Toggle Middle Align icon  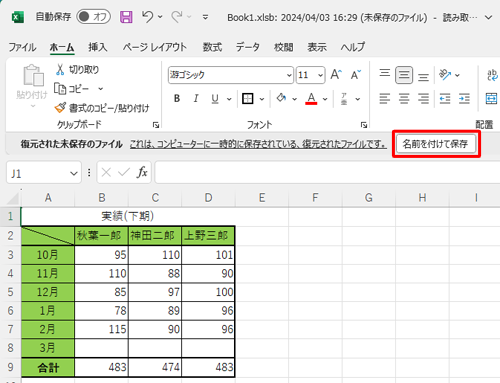click(x=404, y=75)
